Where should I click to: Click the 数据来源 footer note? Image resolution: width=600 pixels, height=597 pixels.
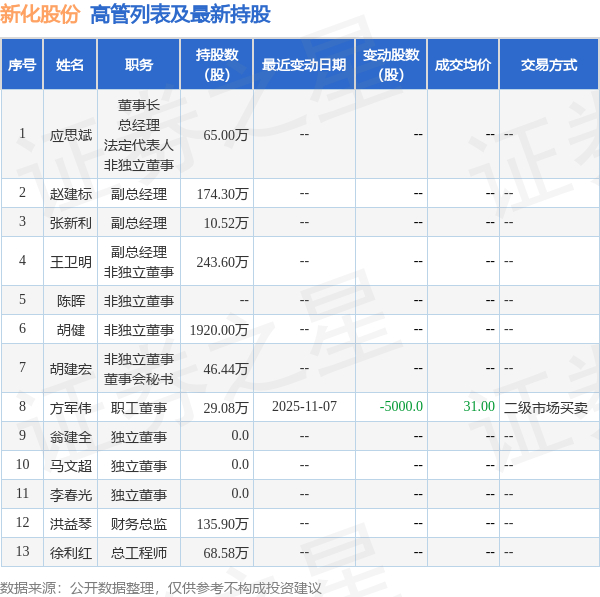[161, 588]
